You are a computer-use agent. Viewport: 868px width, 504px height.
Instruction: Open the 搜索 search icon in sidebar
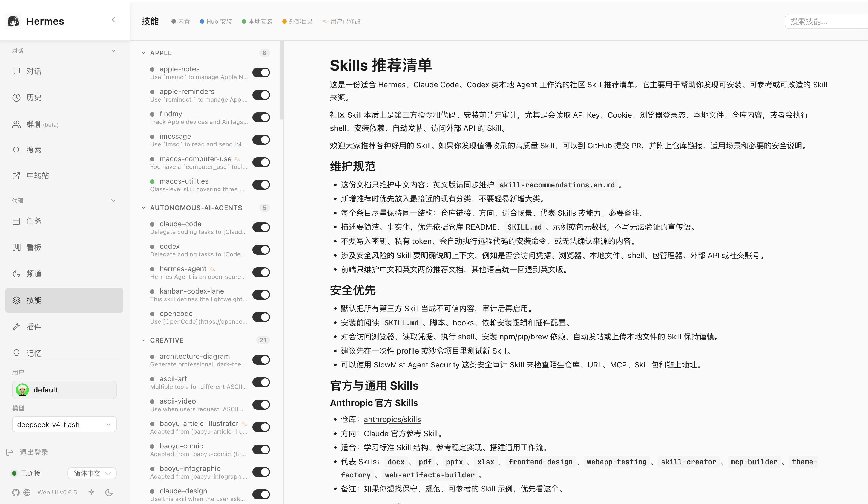pyautogui.click(x=16, y=150)
